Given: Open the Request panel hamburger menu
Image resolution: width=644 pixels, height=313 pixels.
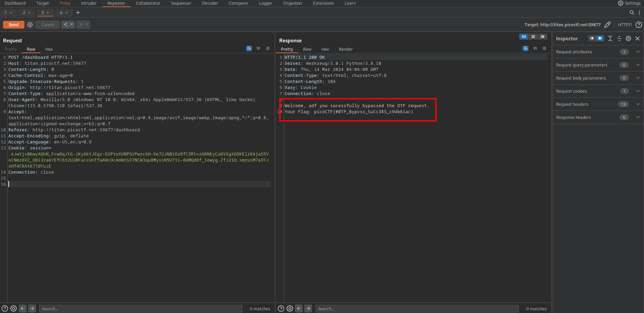Looking at the screenshot, I should click(268, 49).
